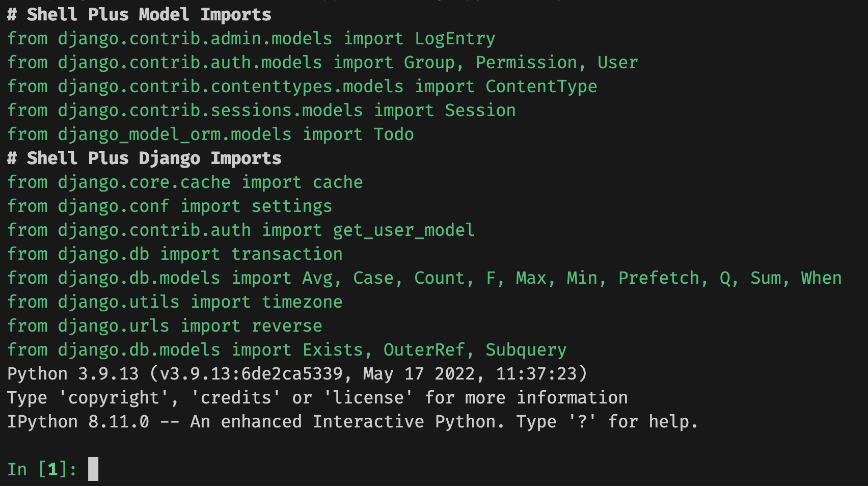868x486 pixels.
Task: Click 'get_user_model' in contrib.auth import
Action: click(404, 230)
